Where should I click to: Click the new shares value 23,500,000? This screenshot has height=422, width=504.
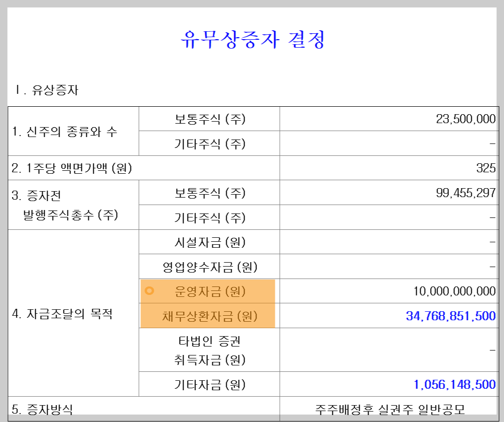coord(465,119)
